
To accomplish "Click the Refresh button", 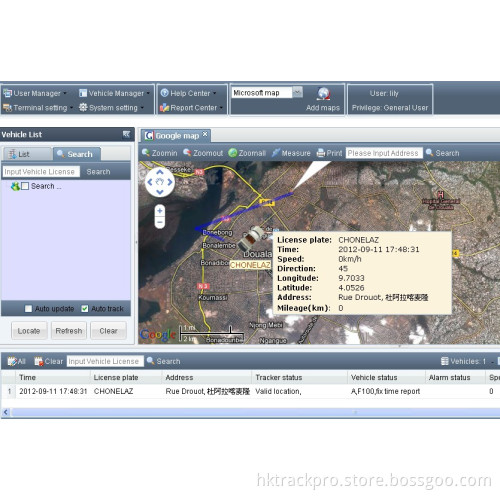I will 69,331.
